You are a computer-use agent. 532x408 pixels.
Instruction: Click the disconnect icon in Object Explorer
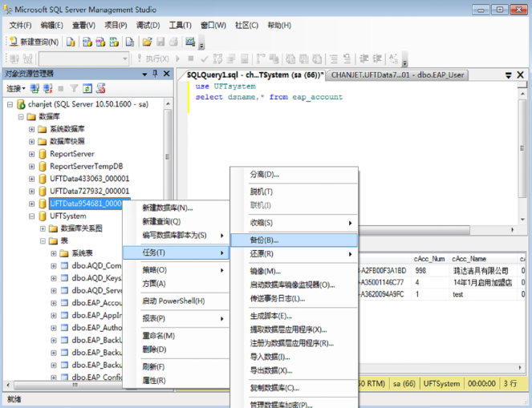(x=47, y=89)
